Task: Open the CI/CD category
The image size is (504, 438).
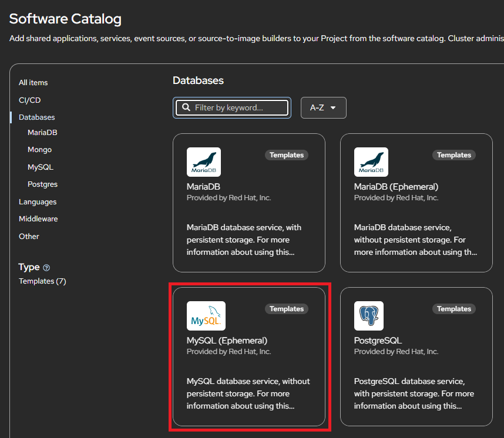Action: [29, 100]
